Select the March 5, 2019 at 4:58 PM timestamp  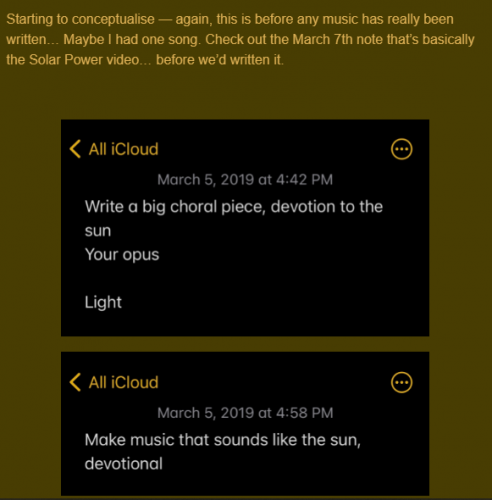pos(245,413)
